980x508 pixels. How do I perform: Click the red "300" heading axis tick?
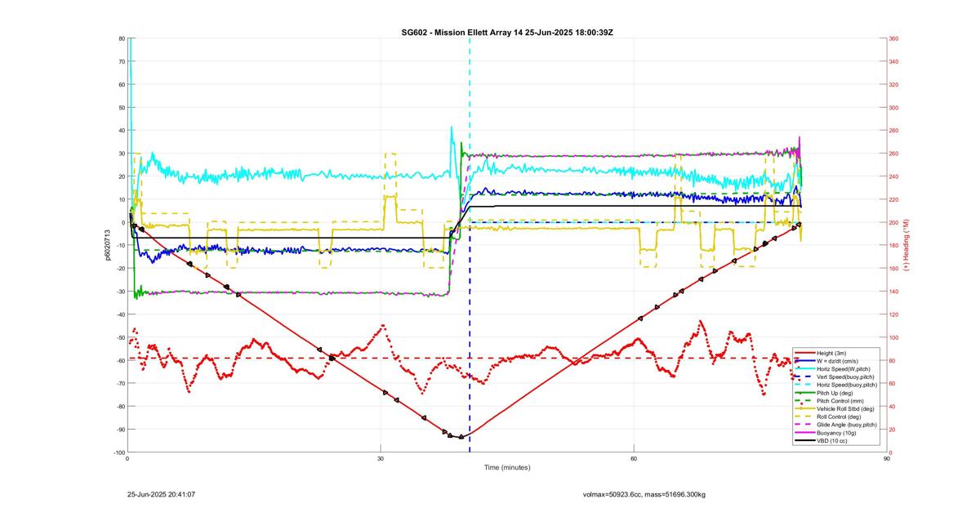(x=894, y=108)
